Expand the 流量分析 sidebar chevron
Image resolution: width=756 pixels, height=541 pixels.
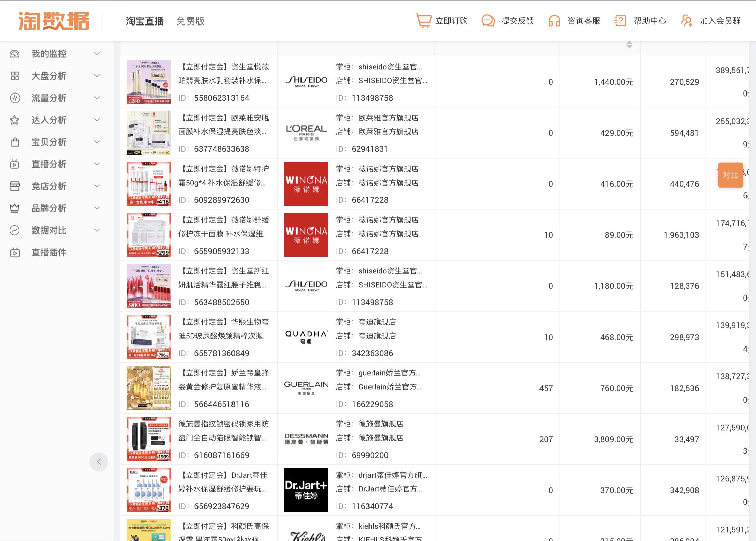tap(97, 98)
